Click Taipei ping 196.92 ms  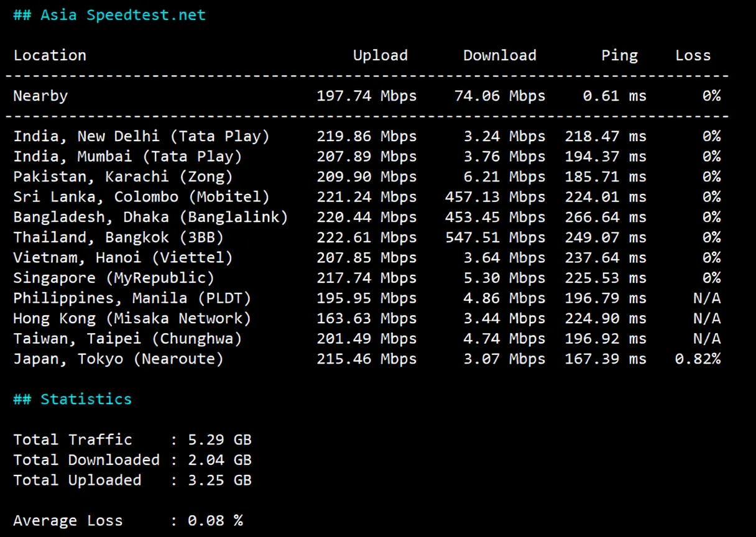(x=606, y=339)
